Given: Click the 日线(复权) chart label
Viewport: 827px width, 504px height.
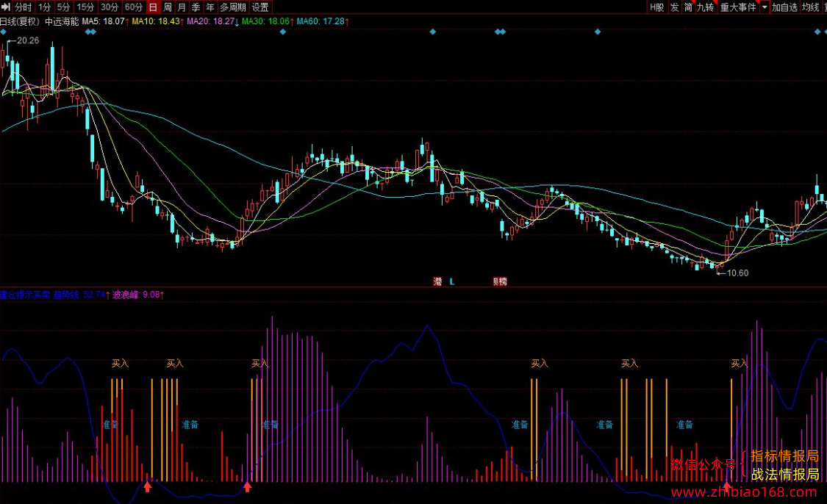Looking at the screenshot, I should pyautogui.click(x=20, y=21).
